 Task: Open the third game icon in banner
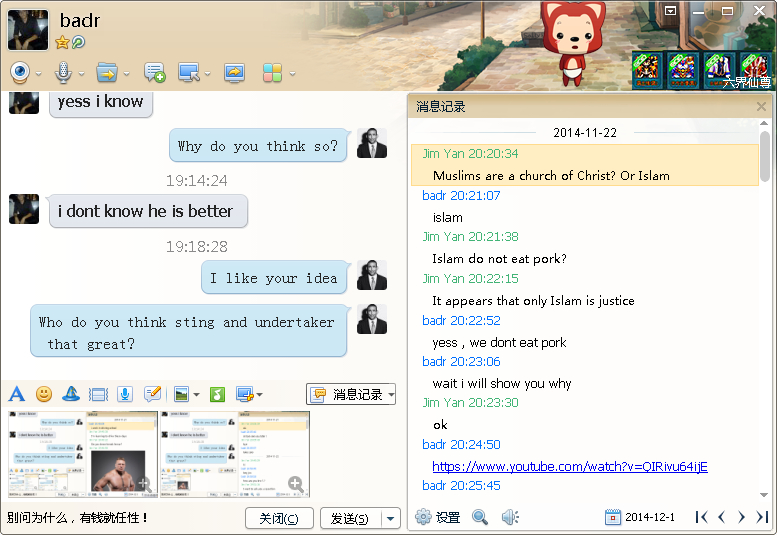[x=719, y=70]
